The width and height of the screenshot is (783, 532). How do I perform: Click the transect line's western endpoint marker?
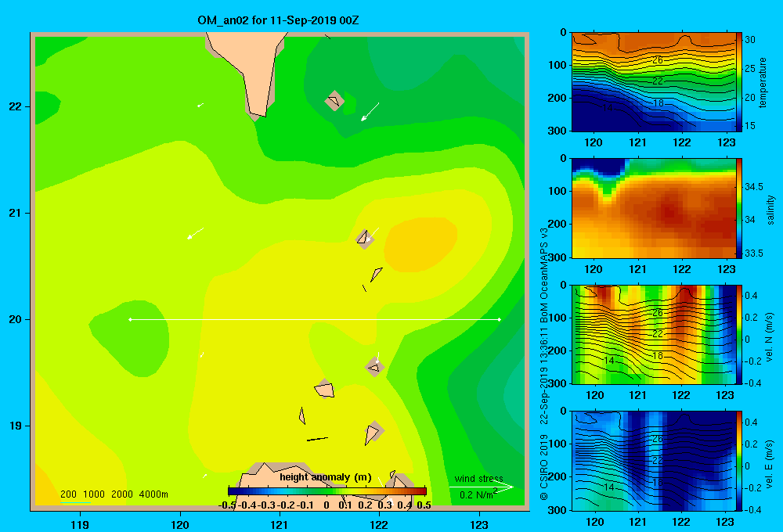(130, 319)
